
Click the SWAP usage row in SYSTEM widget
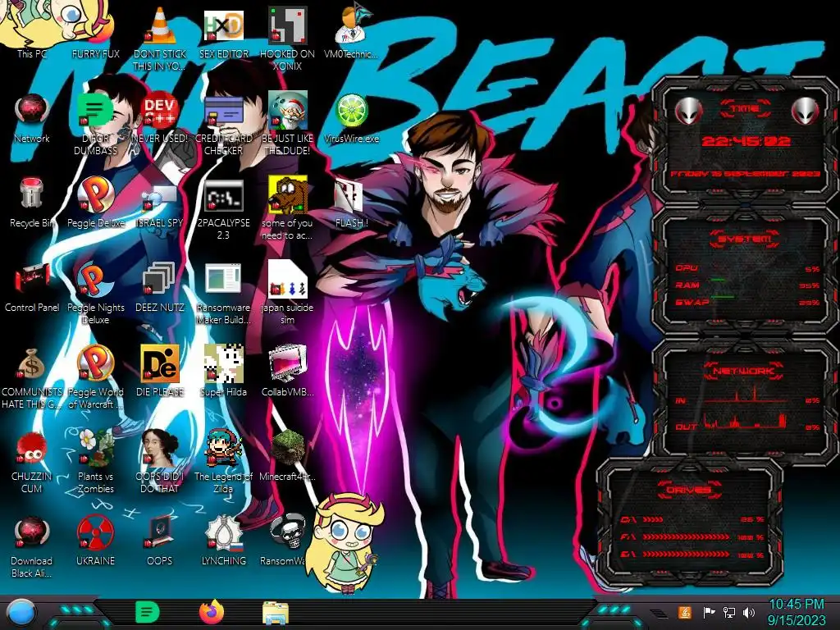pyautogui.click(x=746, y=302)
